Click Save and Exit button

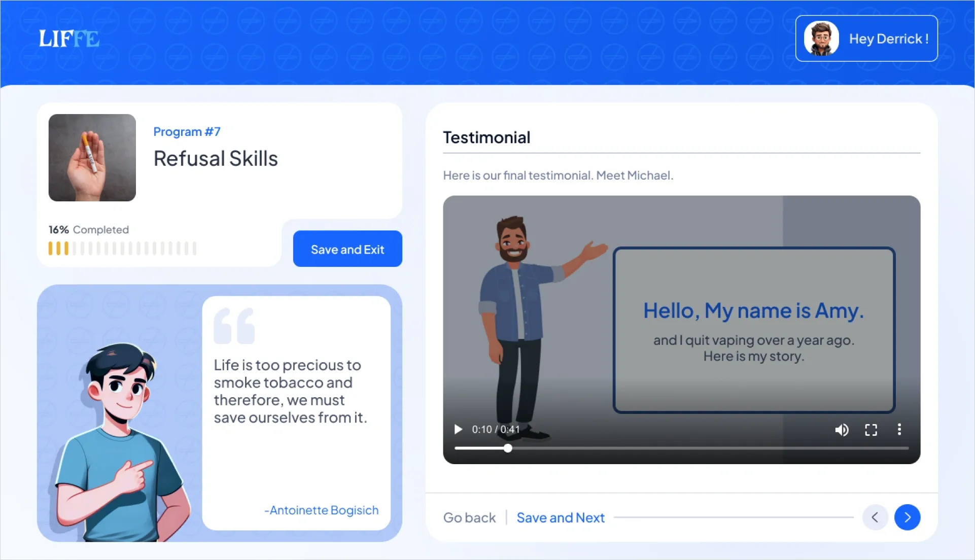click(347, 249)
